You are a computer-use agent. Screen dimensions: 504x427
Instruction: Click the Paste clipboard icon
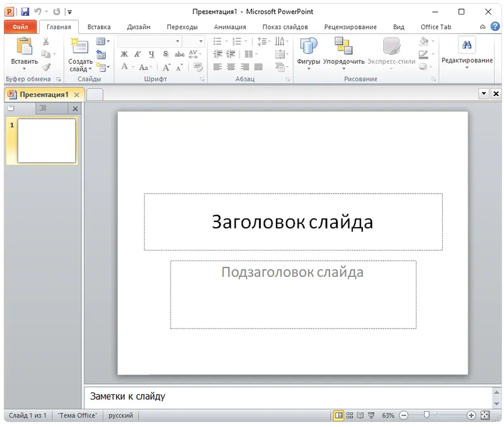click(24, 47)
